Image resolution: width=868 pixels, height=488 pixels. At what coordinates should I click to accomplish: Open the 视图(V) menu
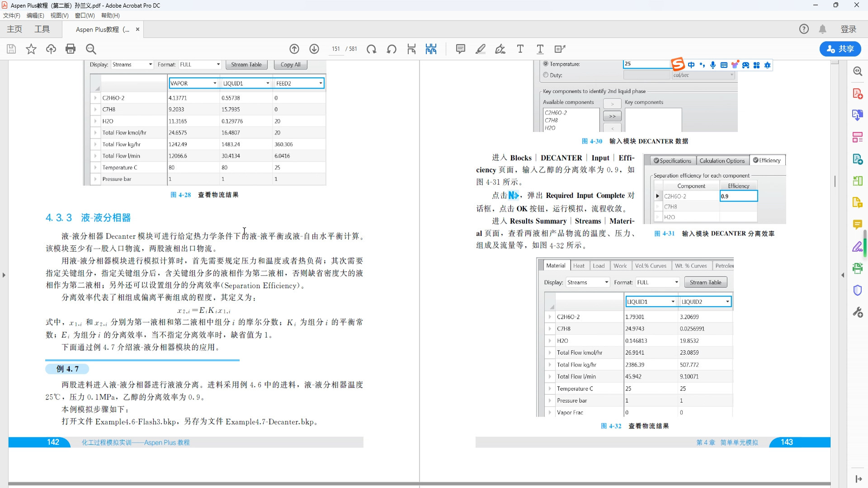pos(59,15)
